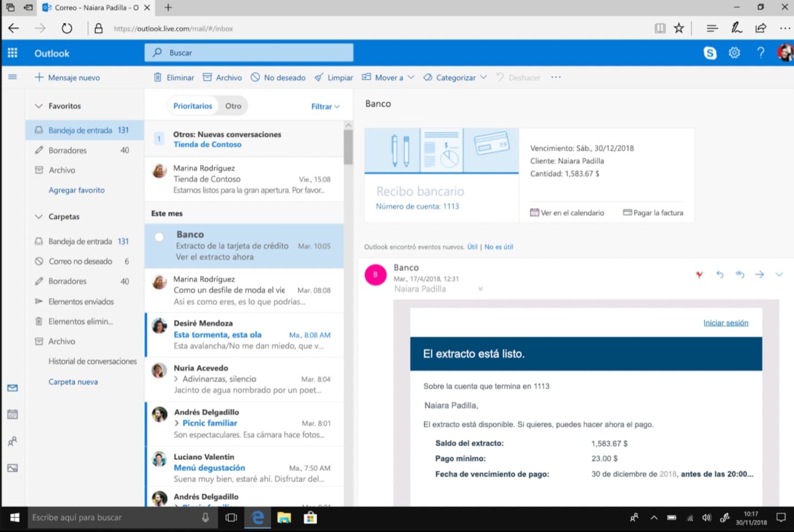The width and height of the screenshot is (794, 532).
Task: Toggle the hamburger navigation pane button
Action: point(12,77)
